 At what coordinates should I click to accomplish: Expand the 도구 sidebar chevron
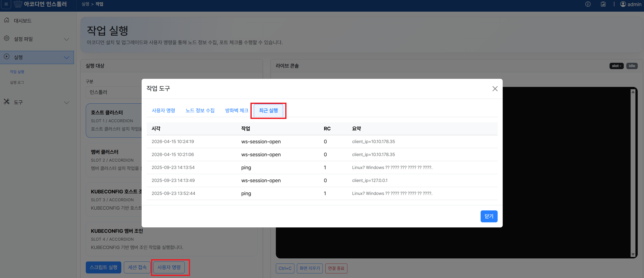tap(66, 102)
